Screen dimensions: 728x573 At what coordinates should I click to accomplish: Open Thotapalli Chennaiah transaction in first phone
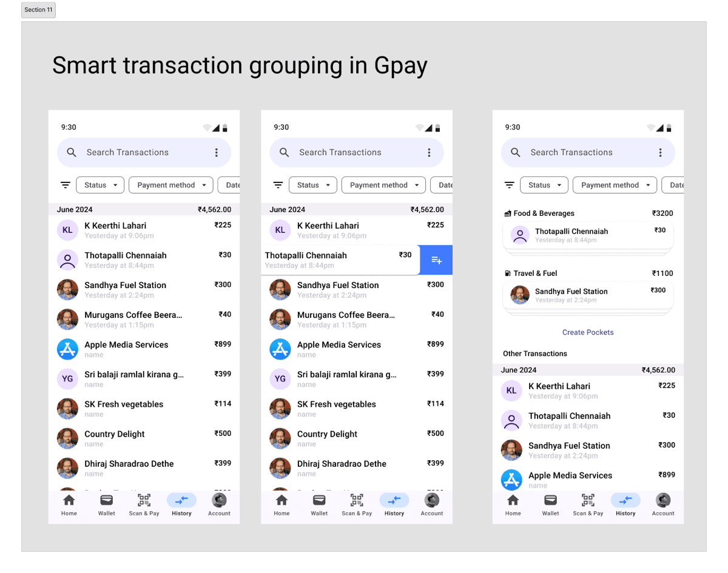click(144, 260)
